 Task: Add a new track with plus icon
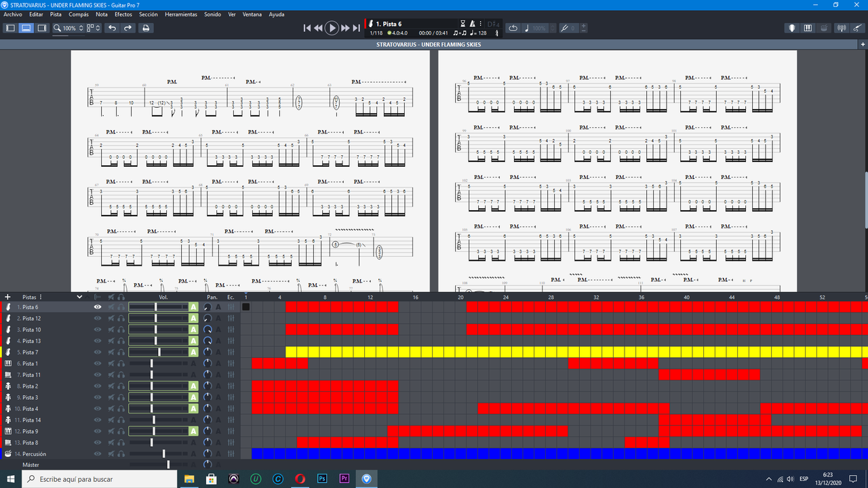[x=8, y=297]
